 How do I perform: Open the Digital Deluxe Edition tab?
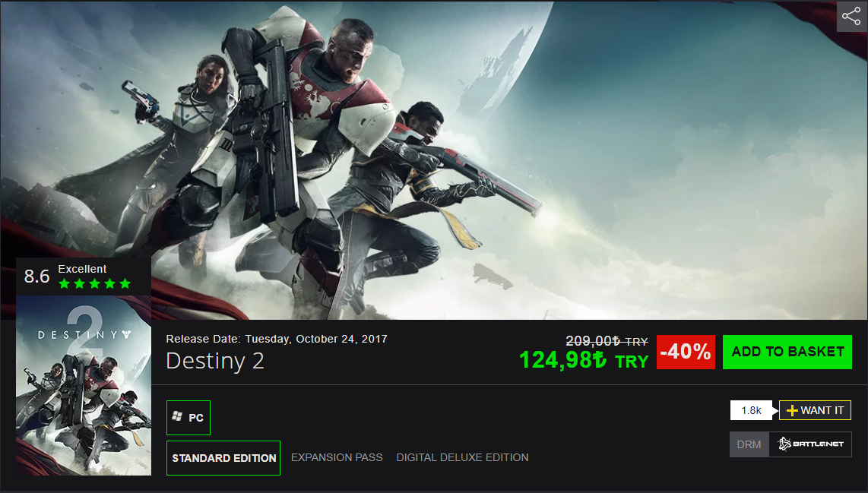(462, 457)
